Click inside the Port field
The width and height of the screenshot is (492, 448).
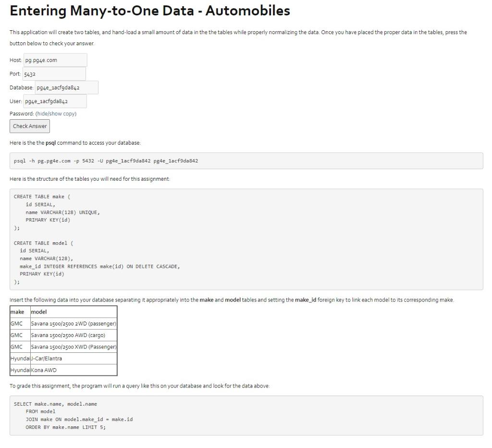pos(54,74)
